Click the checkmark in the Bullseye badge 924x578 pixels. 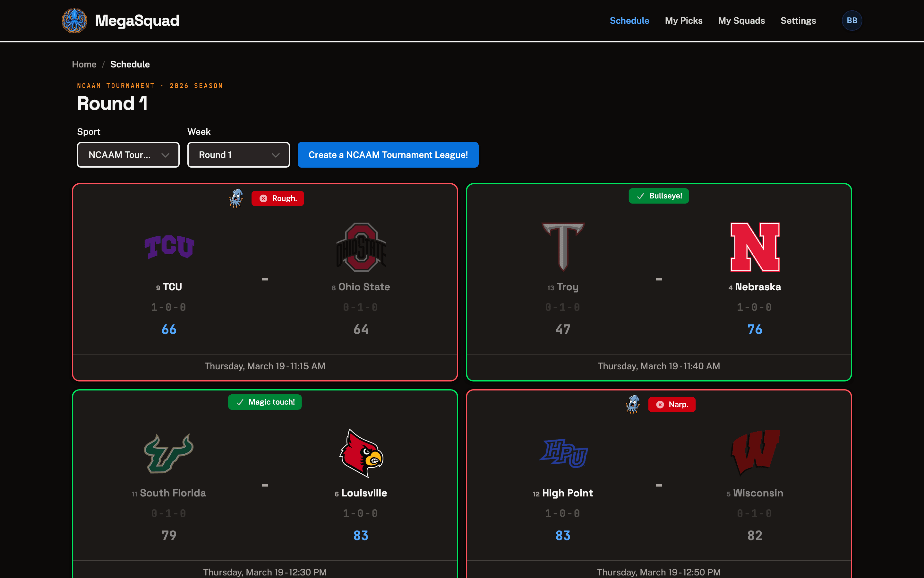point(640,196)
